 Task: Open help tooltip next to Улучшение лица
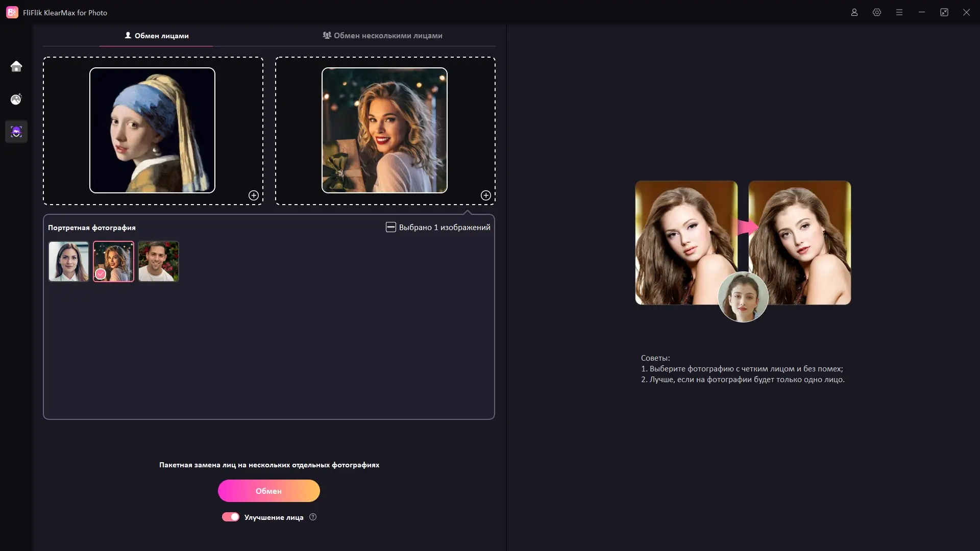(x=313, y=517)
